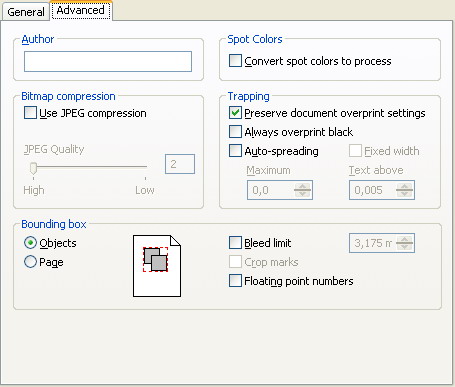Click the Bleed limit spinner arrows
Viewport: 455px width, 387px height.
point(405,243)
